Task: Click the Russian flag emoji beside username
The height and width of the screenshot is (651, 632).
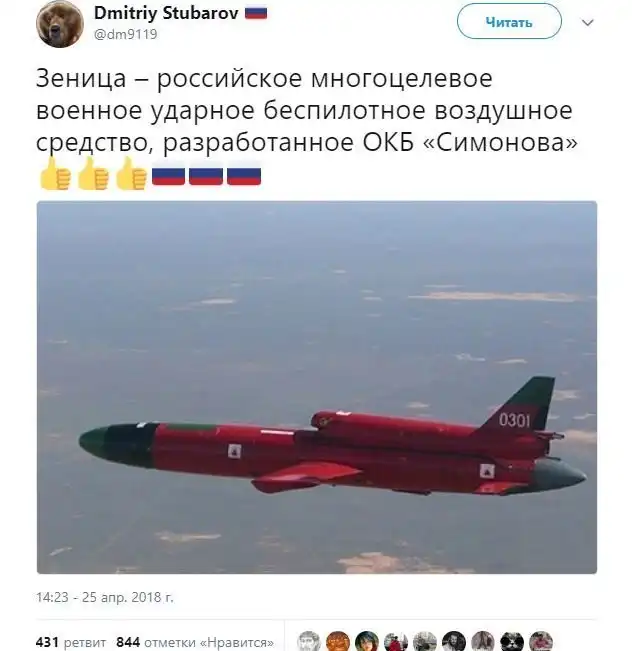Action: click(x=256, y=14)
